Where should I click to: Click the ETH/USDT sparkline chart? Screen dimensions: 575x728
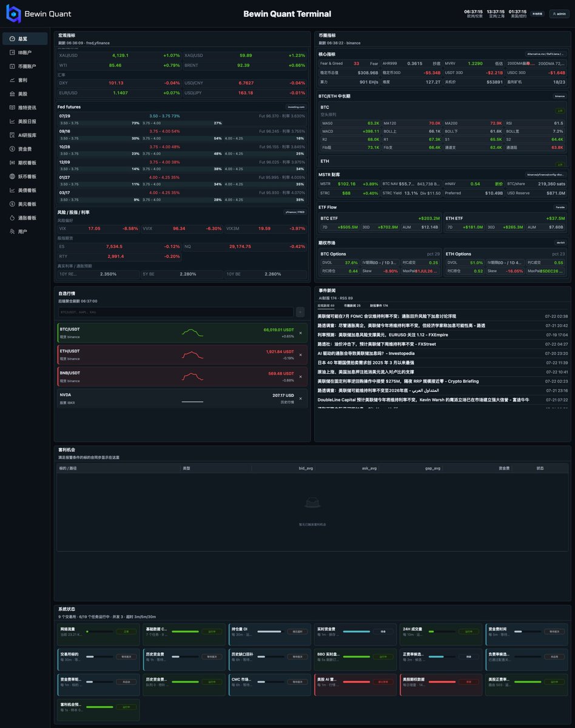coord(193,354)
